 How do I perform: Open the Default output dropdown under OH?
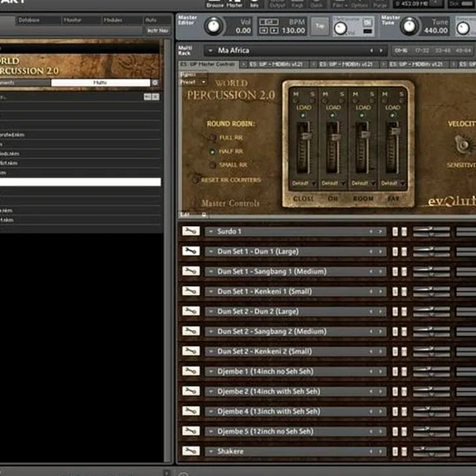point(334,183)
